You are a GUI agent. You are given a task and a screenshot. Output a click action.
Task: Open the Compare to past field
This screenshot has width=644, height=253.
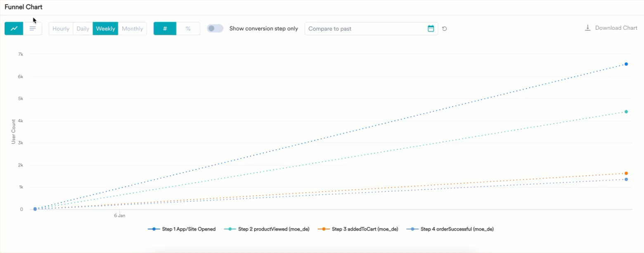coord(365,29)
